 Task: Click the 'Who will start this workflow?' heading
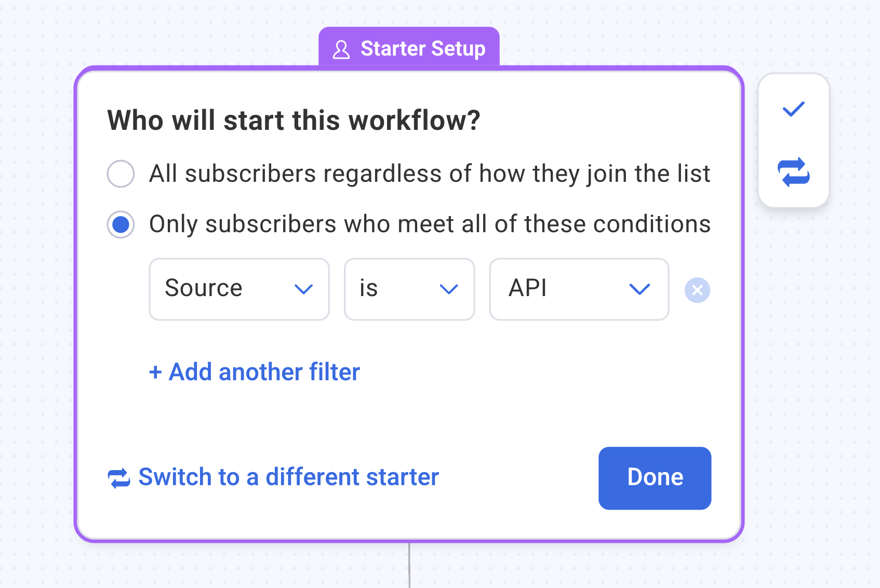point(294,121)
